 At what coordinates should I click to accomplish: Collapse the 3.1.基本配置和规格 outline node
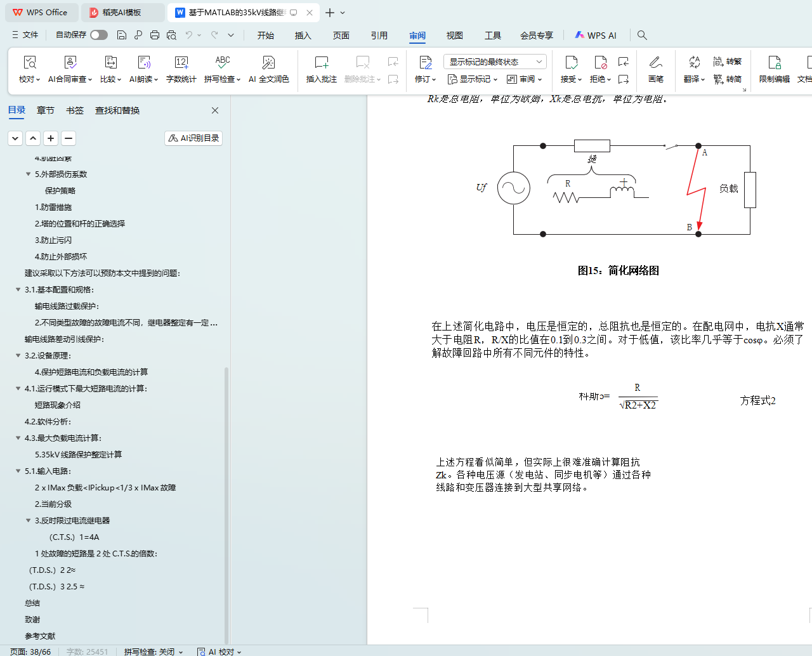coord(18,289)
